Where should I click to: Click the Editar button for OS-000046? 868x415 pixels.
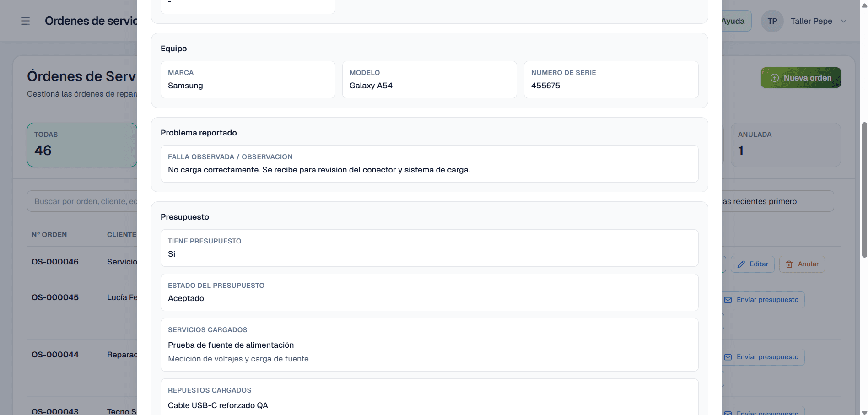click(x=752, y=264)
